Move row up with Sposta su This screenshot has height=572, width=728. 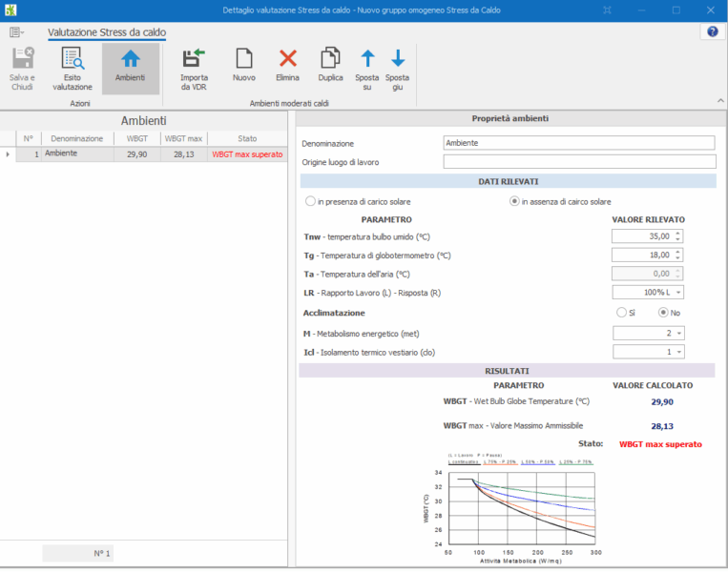[x=367, y=69]
